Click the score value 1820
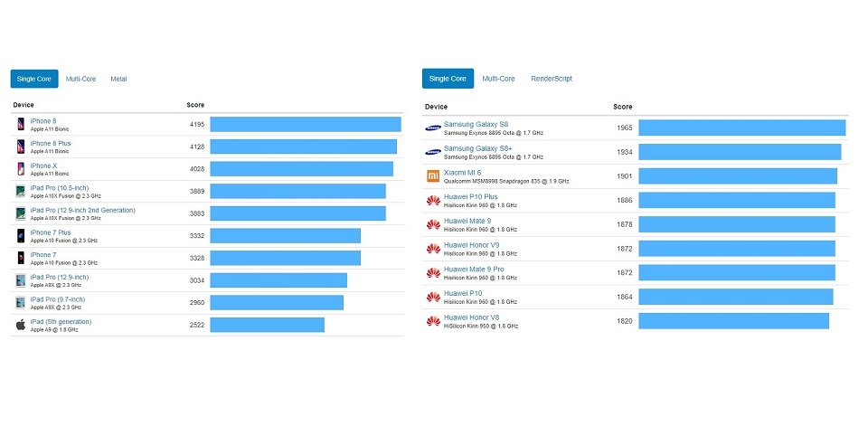The image size is (868, 426). (625, 321)
